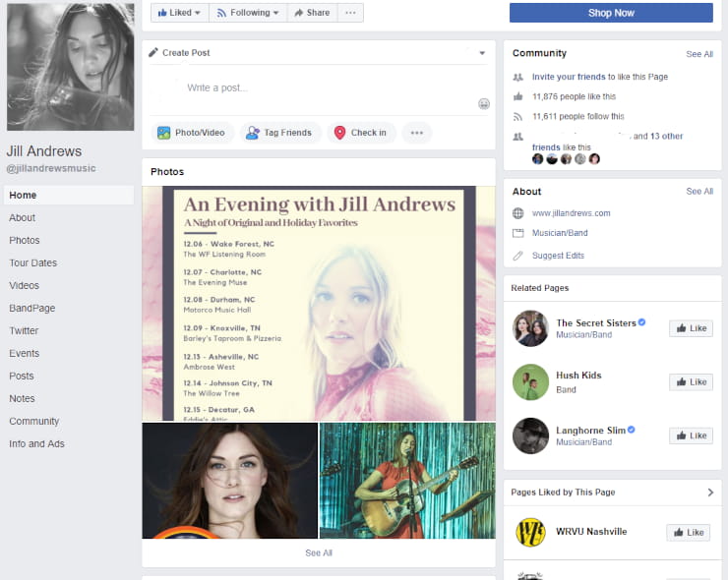The height and width of the screenshot is (580, 728).
Task: Expand the Create Post dropdown arrow
Action: click(x=482, y=53)
